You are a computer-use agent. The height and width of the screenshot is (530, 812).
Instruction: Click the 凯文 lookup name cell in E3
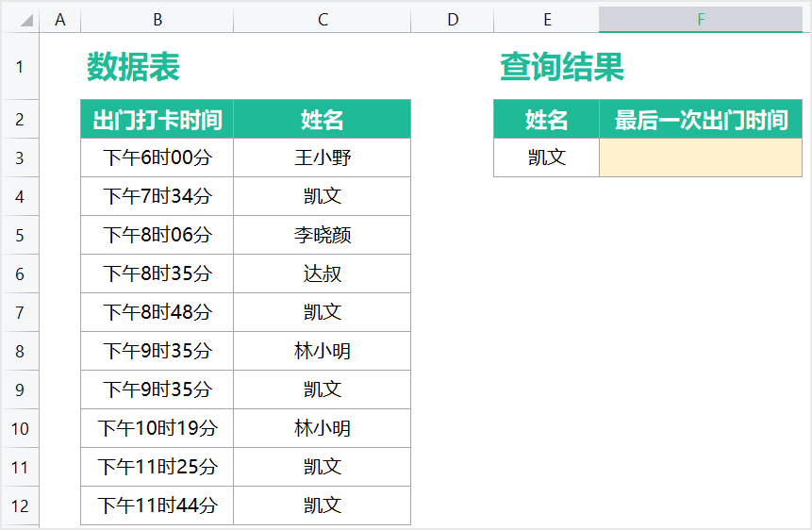pos(546,157)
